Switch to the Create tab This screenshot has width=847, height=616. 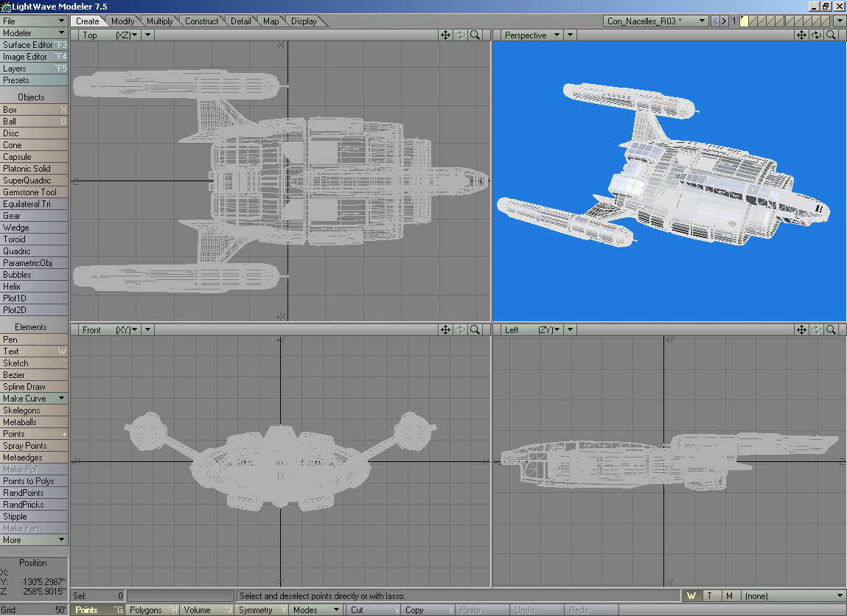tap(88, 21)
